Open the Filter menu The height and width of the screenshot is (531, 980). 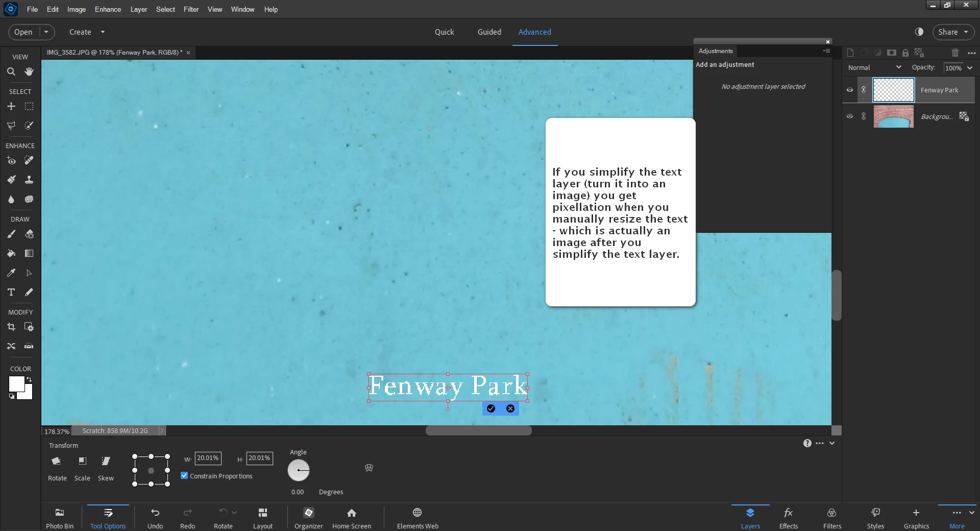click(x=191, y=9)
